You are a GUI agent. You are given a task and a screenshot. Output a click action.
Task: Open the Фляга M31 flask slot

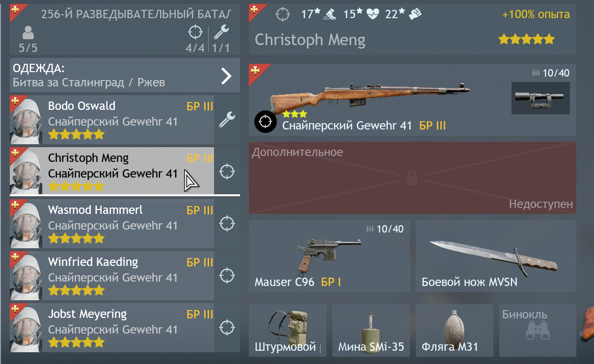(455, 330)
